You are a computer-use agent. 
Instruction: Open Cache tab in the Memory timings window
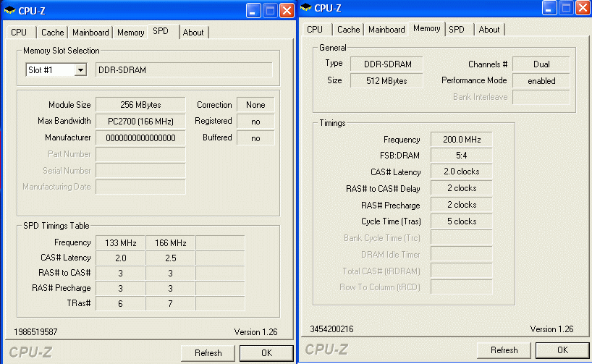[348, 30]
